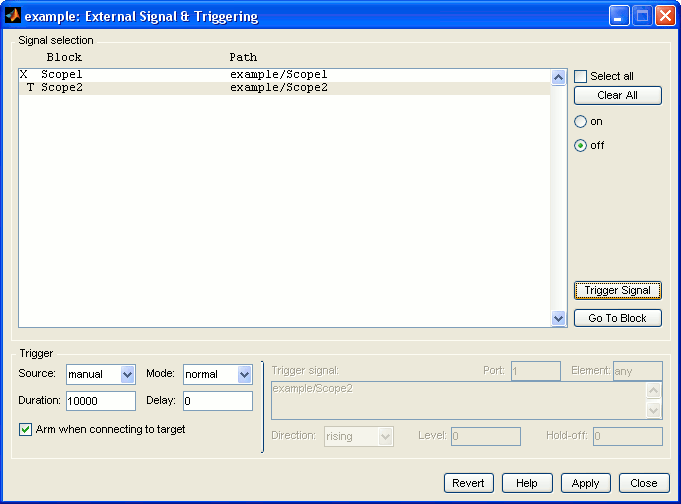Close window using the red X icon
The width and height of the screenshot is (681, 504).
point(664,16)
